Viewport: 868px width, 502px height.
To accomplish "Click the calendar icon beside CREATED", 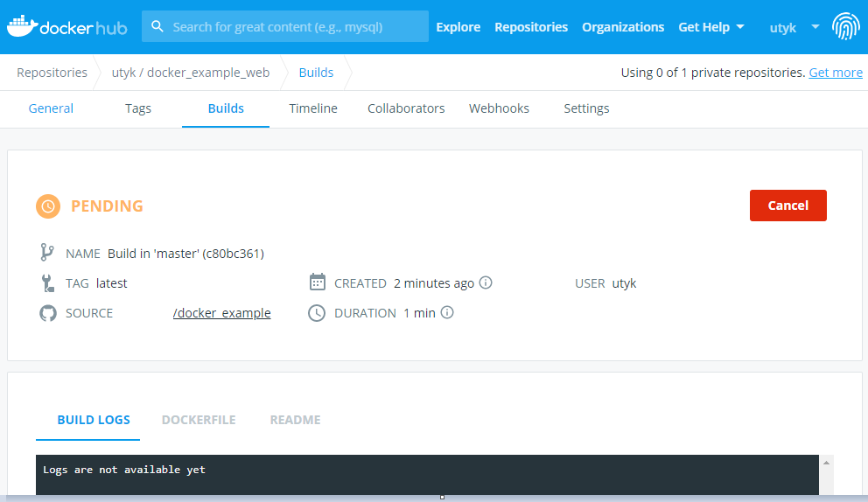I will 318,282.
